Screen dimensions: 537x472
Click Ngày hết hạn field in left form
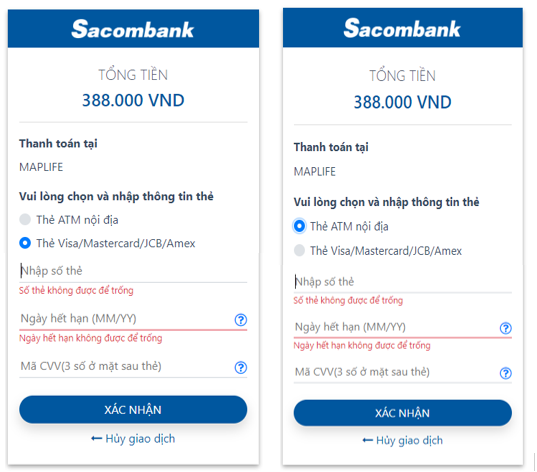pos(126,319)
